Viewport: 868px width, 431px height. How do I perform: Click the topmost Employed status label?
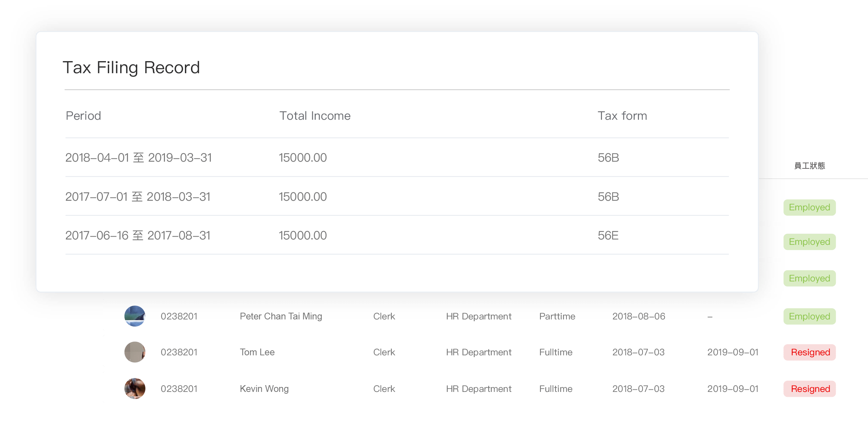[x=809, y=207]
